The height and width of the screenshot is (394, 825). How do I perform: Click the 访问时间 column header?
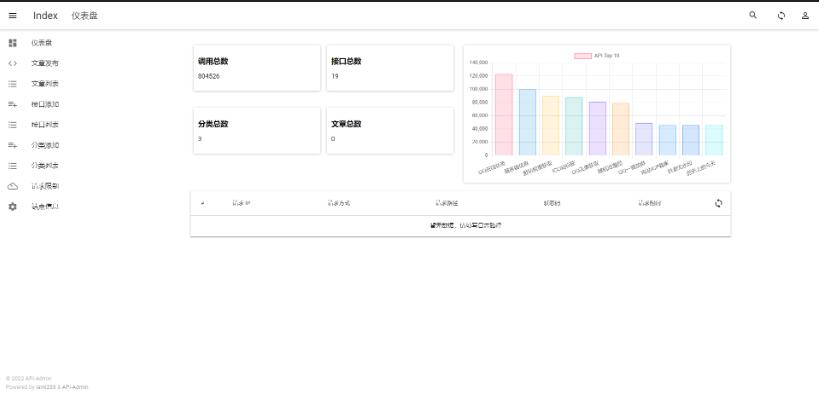click(x=649, y=203)
